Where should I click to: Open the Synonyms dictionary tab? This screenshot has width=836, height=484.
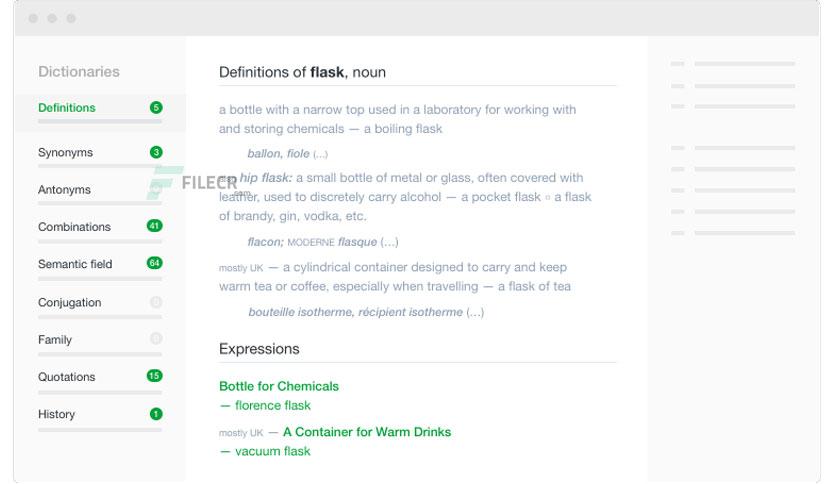pos(66,153)
